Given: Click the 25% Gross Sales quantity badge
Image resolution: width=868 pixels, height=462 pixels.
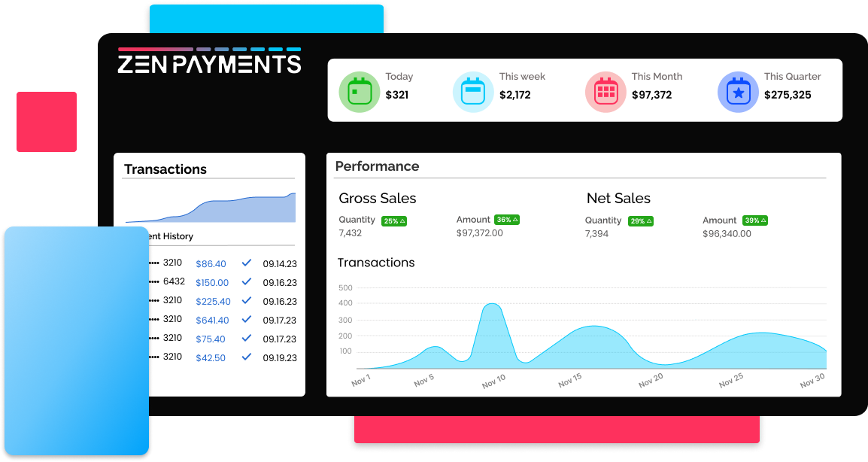Looking at the screenshot, I should click(394, 221).
